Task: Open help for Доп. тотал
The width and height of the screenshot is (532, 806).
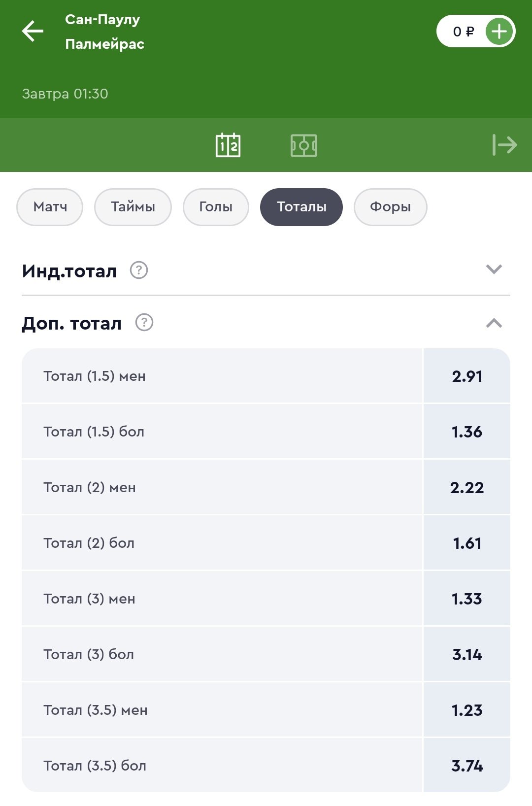Action: point(144,323)
